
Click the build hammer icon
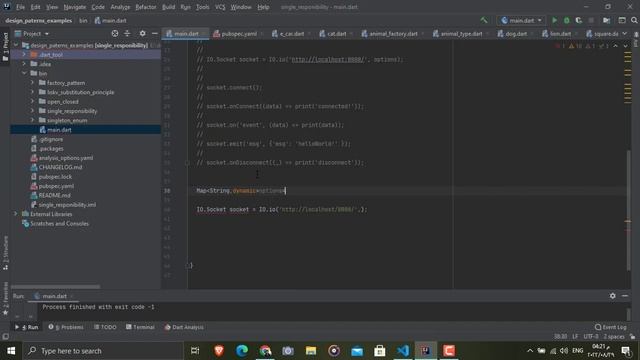click(484, 20)
